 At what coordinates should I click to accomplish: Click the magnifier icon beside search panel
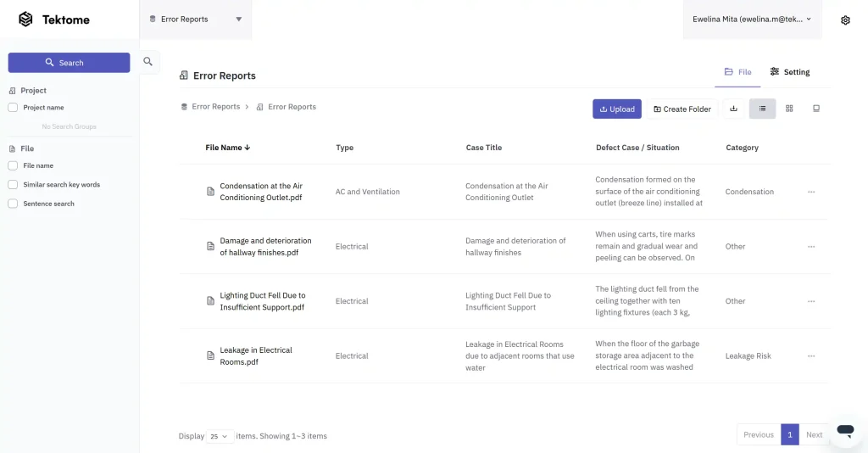pos(147,61)
